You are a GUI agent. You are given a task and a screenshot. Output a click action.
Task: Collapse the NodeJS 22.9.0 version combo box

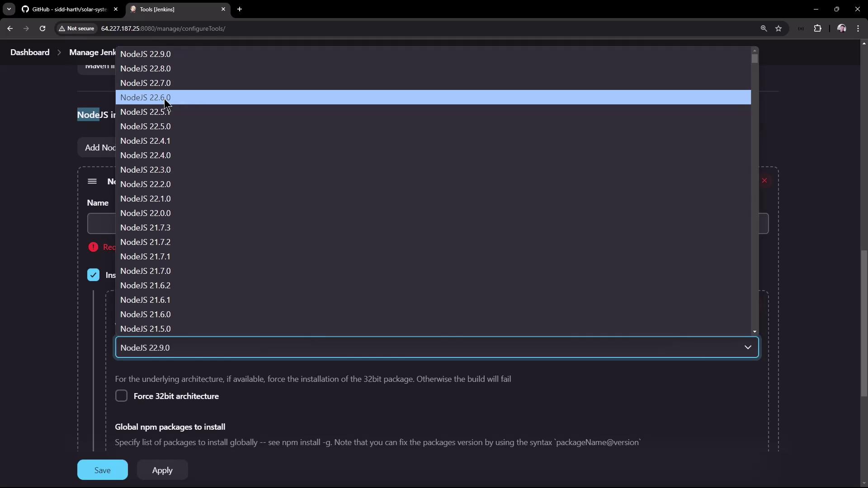[x=747, y=347]
